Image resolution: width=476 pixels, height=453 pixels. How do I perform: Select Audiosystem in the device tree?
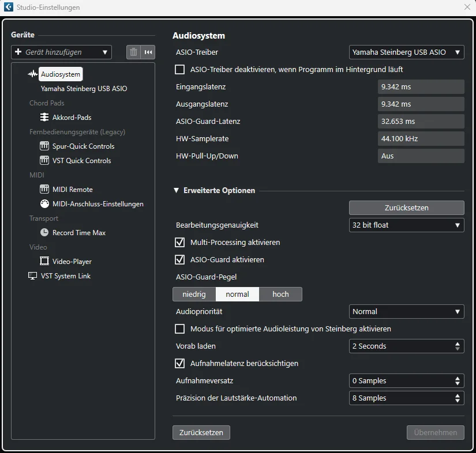pos(61,74)
